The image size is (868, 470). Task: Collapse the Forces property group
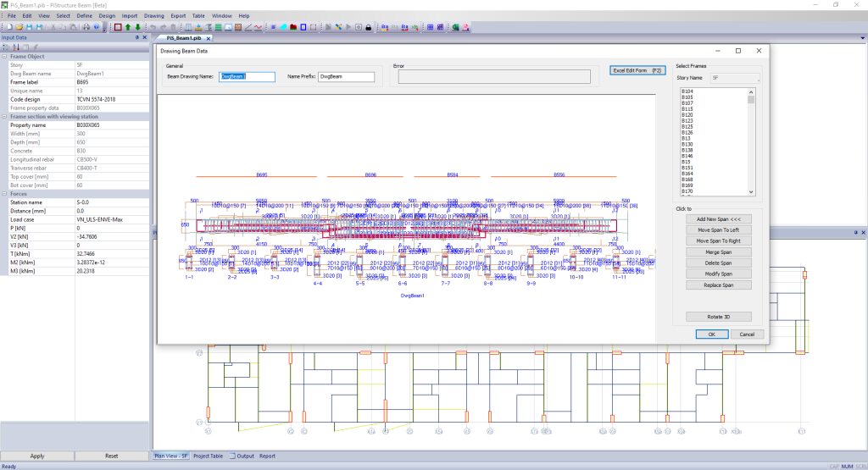[4, 194]
